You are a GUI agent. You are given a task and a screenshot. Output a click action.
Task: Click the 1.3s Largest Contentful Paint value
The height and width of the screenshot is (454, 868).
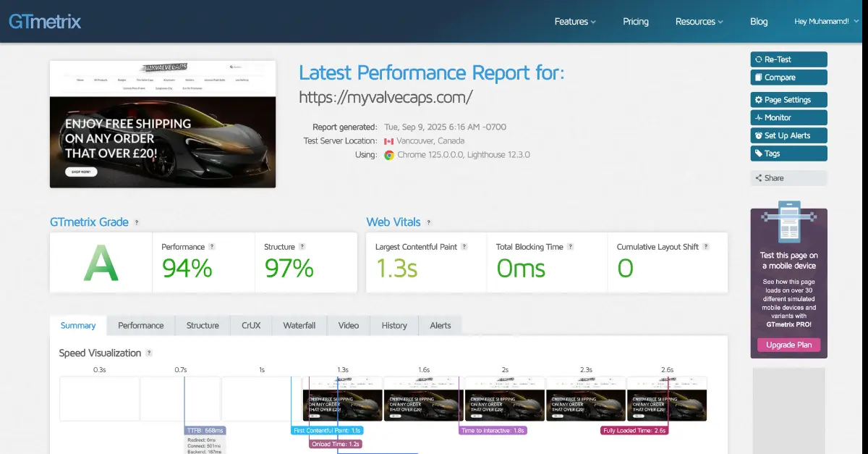tap(396, 269)
